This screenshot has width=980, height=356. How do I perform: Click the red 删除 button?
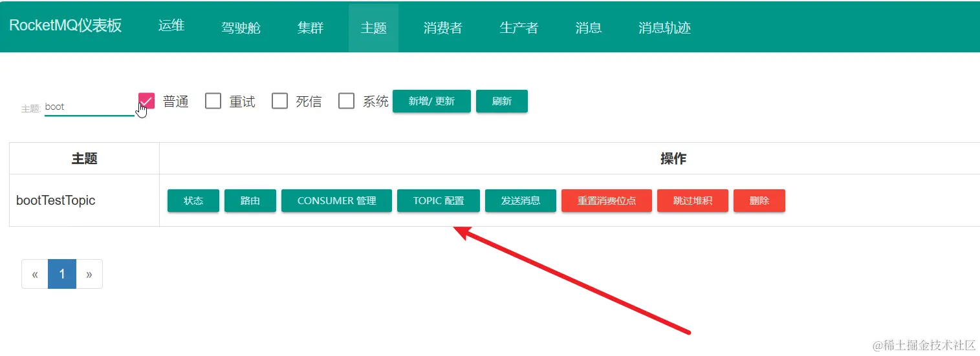(759, 201)
